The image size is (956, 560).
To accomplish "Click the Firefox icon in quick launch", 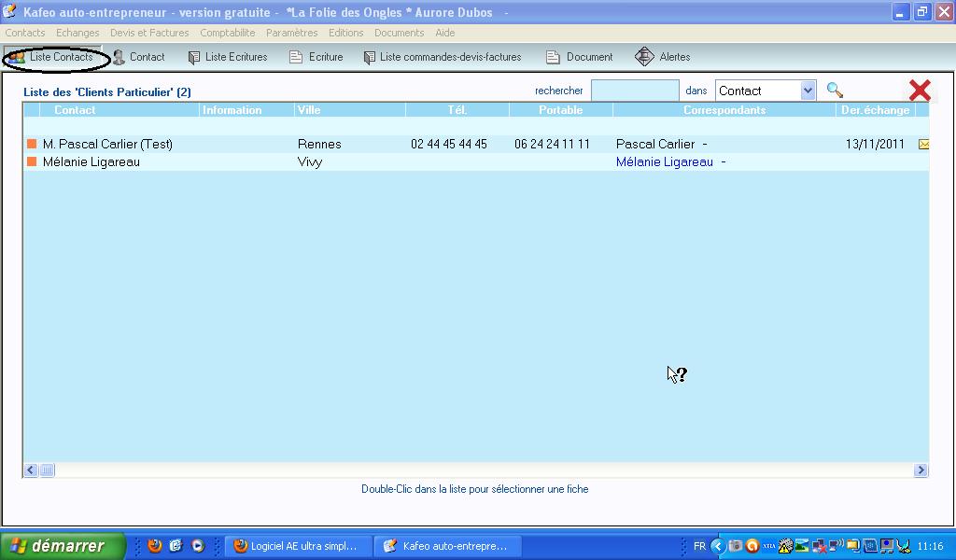I will [x=155, y=546].
